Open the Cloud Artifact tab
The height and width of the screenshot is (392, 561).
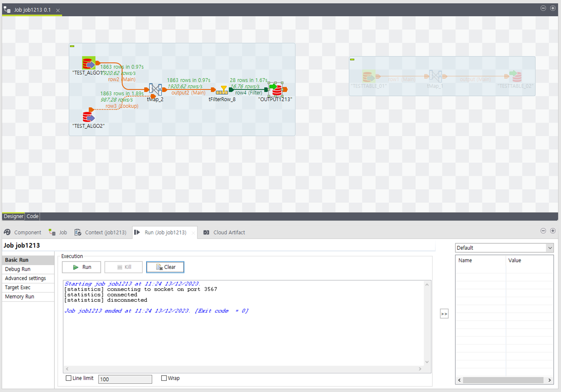pos(224,232)
